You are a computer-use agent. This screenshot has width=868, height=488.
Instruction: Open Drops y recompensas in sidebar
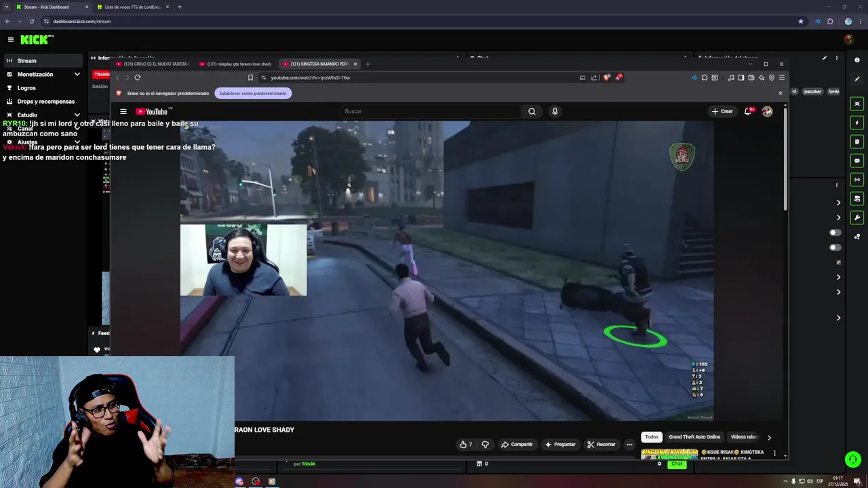pos(43,102)
